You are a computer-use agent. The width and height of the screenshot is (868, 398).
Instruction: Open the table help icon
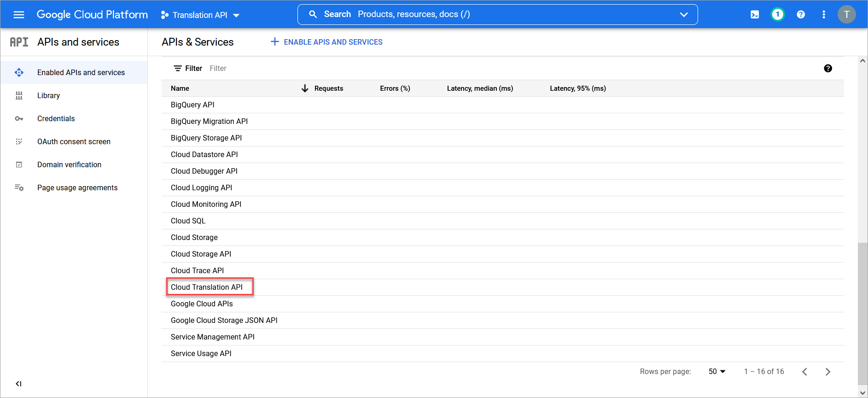(x=828, y=68)
